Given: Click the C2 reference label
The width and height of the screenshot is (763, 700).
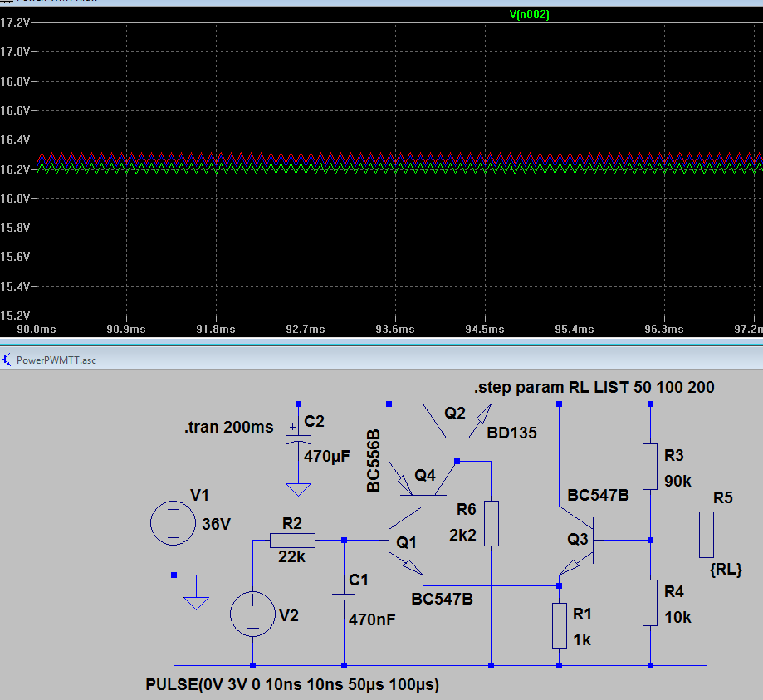Looking at the screenshot, I should click(314, 421).
